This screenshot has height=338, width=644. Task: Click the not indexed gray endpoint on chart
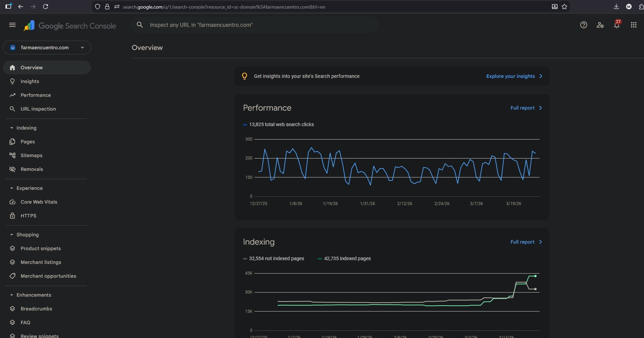tap(535, 289)
